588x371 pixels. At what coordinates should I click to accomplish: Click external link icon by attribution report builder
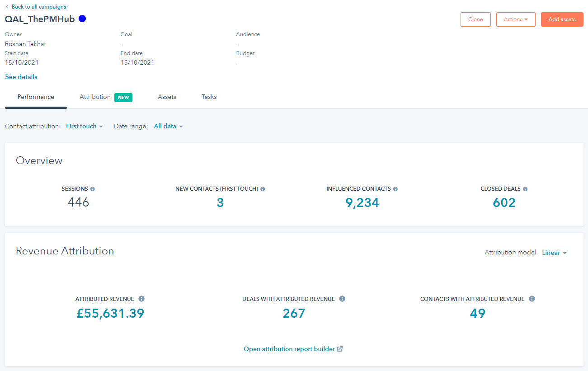[340, 349]
